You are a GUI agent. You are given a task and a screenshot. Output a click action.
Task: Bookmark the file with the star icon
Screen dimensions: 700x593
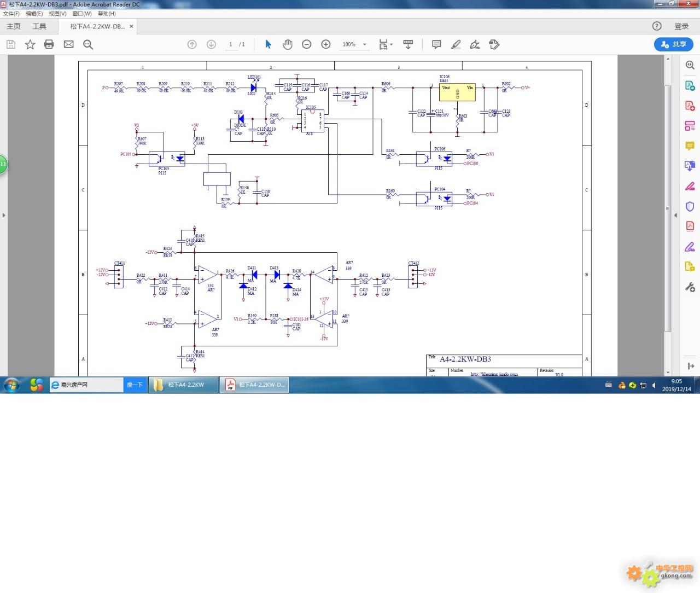30,44
